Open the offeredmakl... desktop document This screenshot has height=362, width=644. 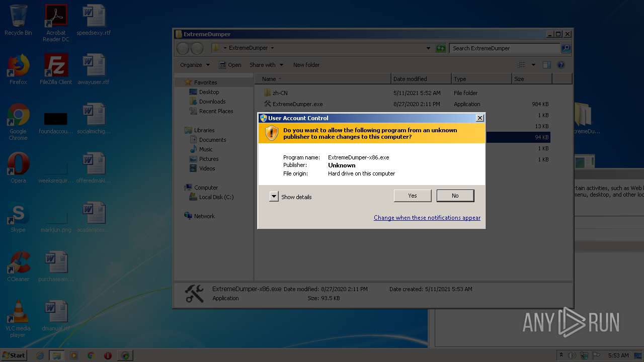[94, 168]
